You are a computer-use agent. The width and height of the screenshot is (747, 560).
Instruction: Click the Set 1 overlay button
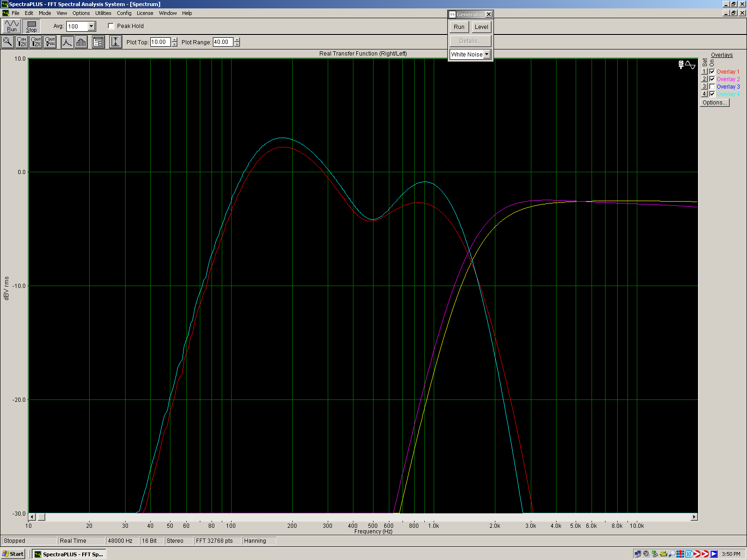pyautogui.click(x=705, y=71)
